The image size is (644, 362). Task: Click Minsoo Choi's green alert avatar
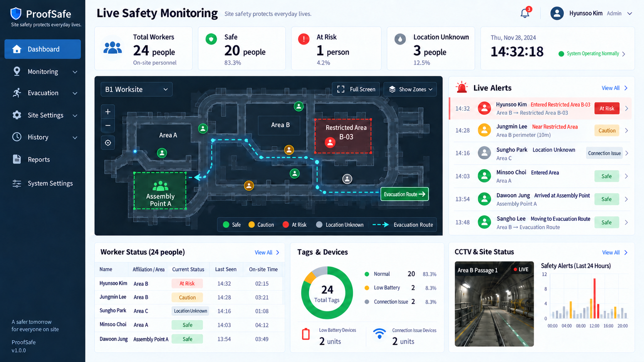(484, 176)
